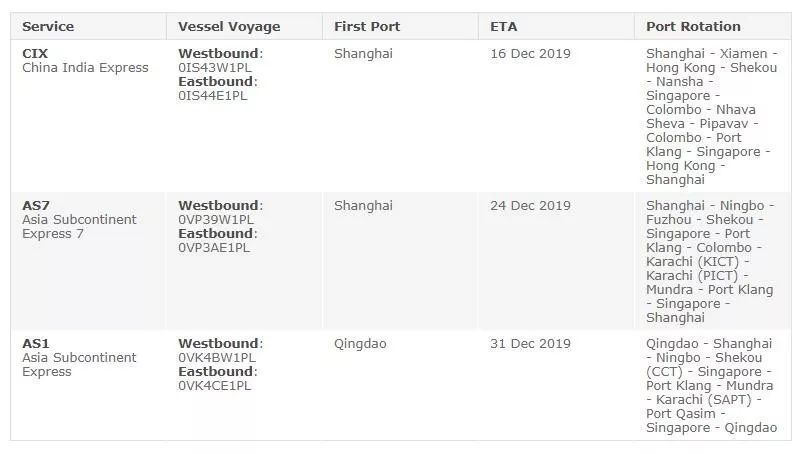
Task: Click the 24 Dec 2019 ETA cell
Action: coord(530,205)
